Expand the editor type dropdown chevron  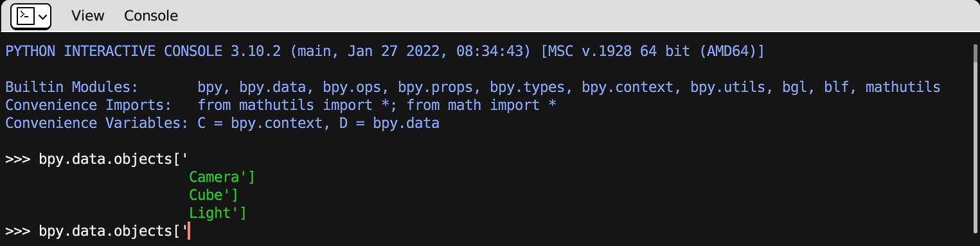click(43, 17)
